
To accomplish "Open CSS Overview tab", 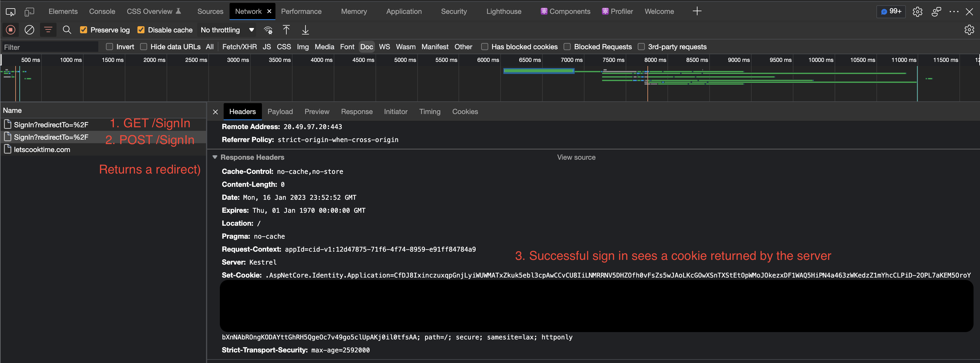I will pos(154,11).
